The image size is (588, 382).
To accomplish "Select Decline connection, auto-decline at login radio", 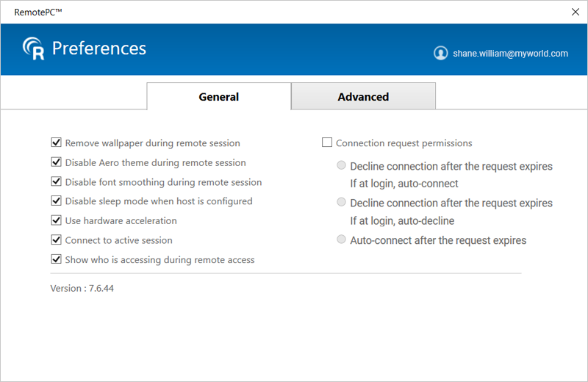I will click(341, 202).
